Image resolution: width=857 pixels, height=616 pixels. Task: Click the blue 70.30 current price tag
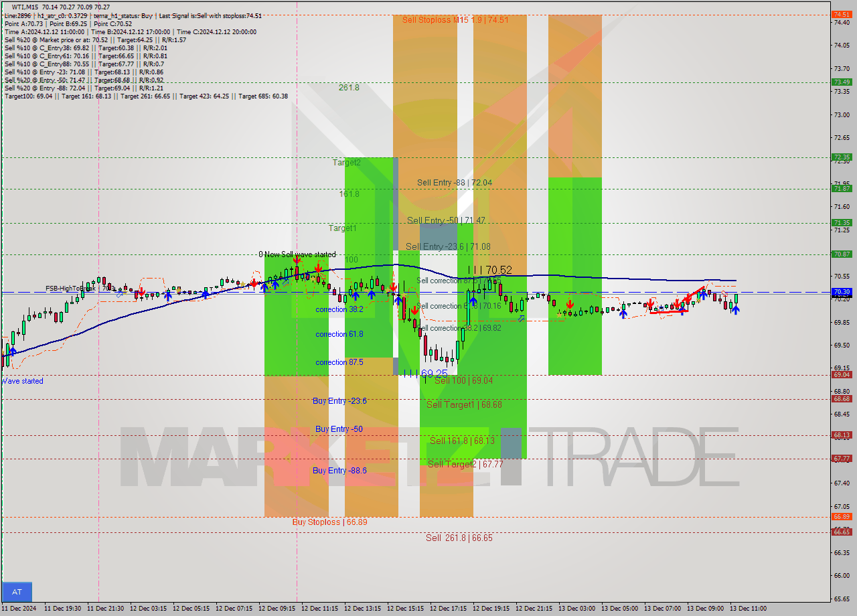click(x=842, y=292)
